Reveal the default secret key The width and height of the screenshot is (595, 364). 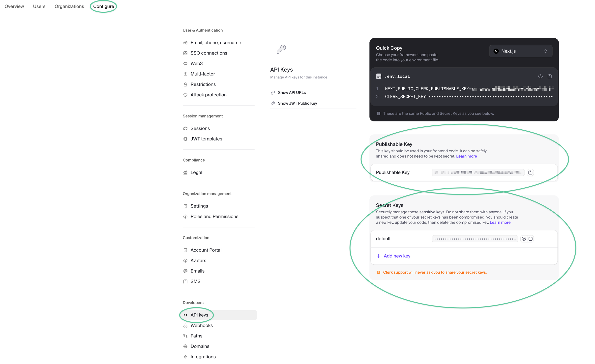[524, 239]
